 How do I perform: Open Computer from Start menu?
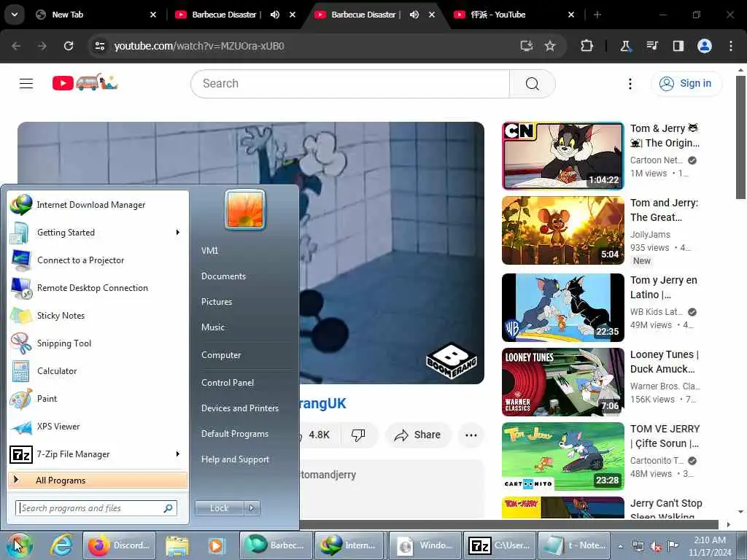click(x=221, y=355)
